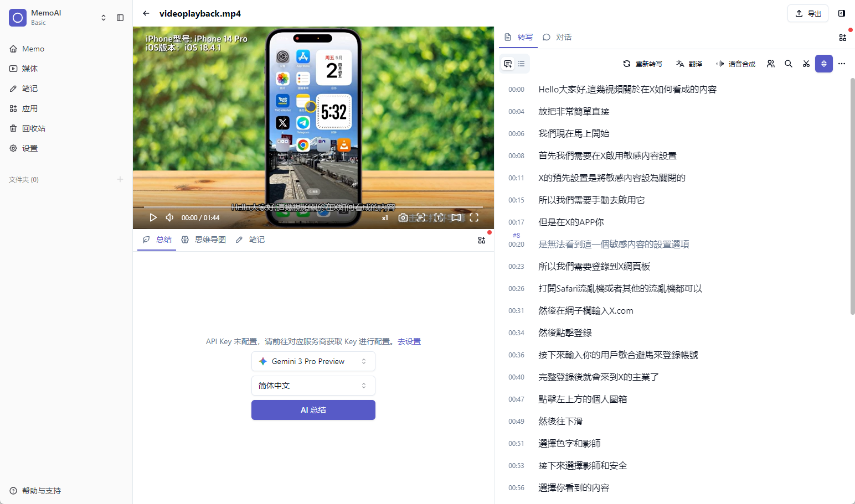The height and width of the screenshot is (504, 855).
Task: Take a video snapshot with the camera icon
Action: coord(403,217)
